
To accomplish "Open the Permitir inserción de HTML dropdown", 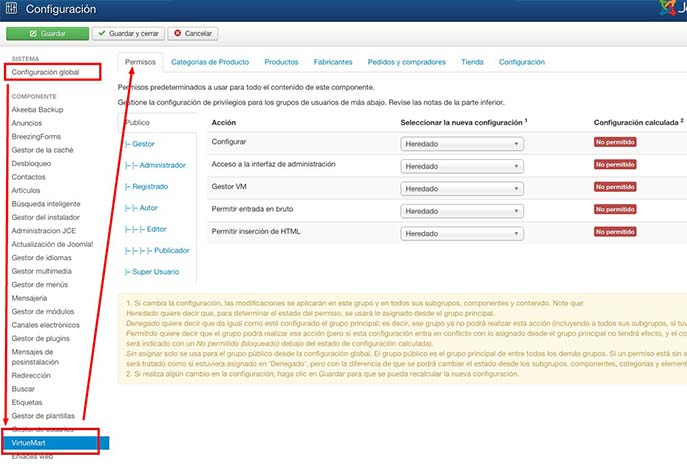I will [x=462, y=233].
